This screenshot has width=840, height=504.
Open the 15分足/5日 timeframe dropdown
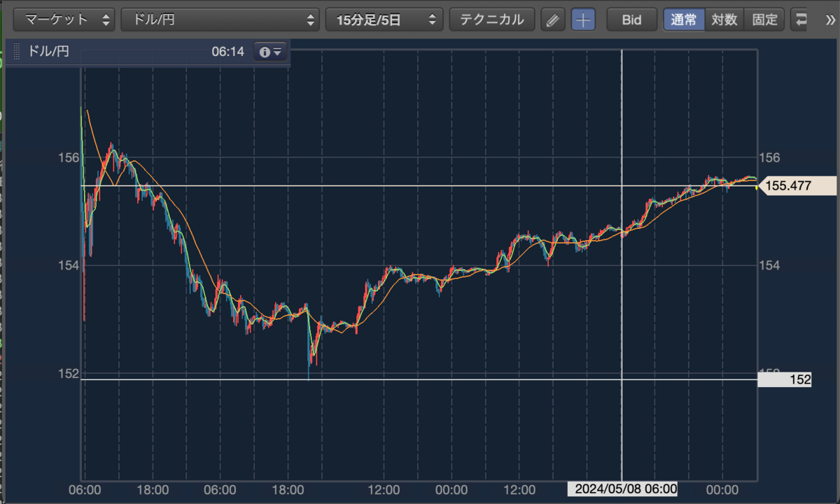click(x=384, y=20)
